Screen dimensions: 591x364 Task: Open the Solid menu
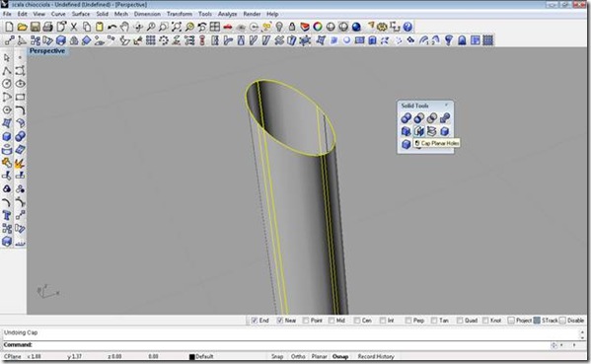pyautogui.click(x=103, y=14)
